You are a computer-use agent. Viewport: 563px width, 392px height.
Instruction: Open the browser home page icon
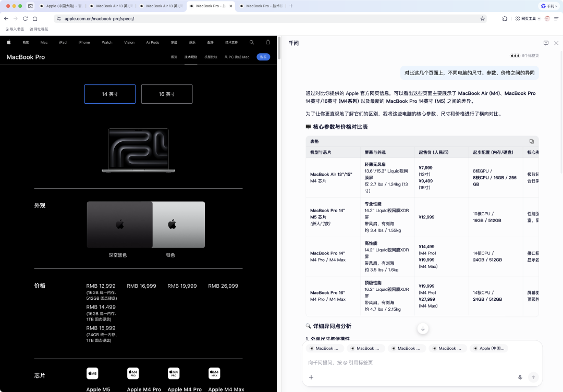point(35,19)
